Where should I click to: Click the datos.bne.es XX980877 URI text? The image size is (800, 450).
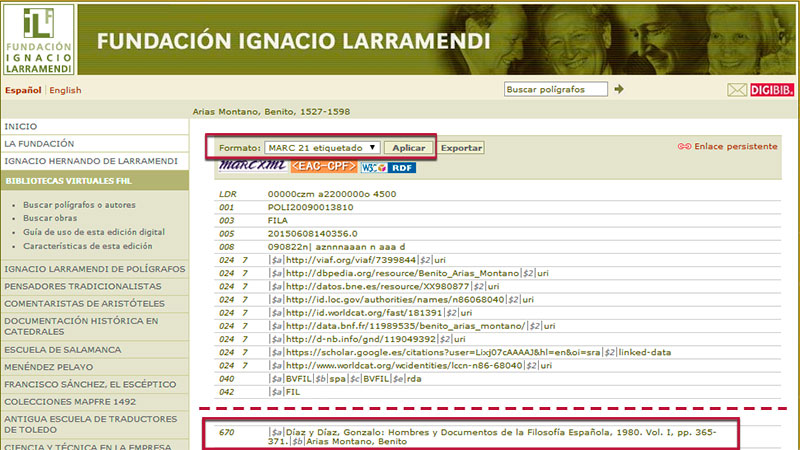tap(377, 287)
